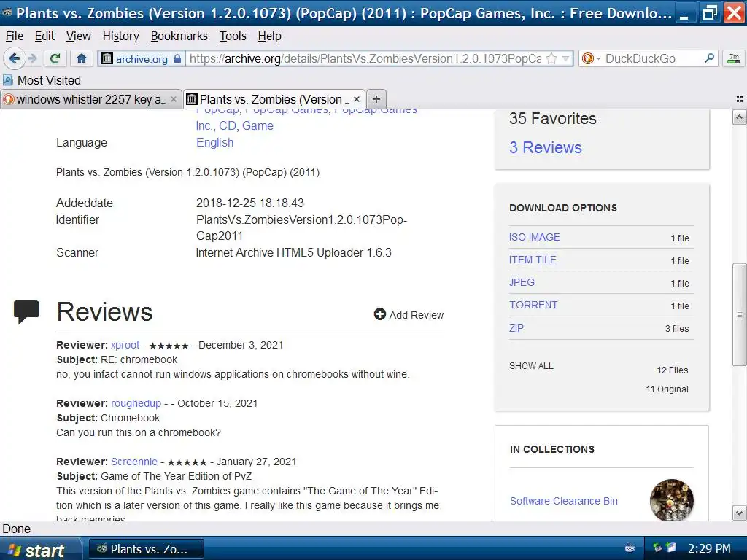
Task: Click the archive.org site identity icon
Action: pyautogui.click(x=107, y=58)
